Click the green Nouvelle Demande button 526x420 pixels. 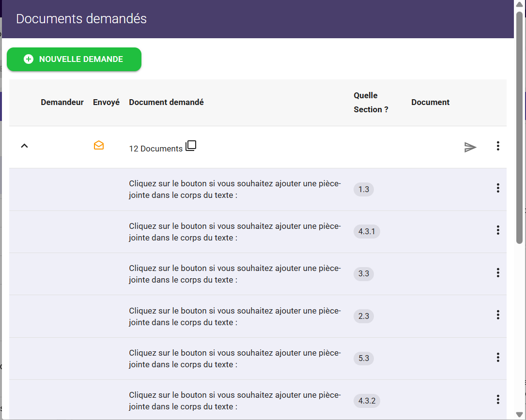[74, 60]
